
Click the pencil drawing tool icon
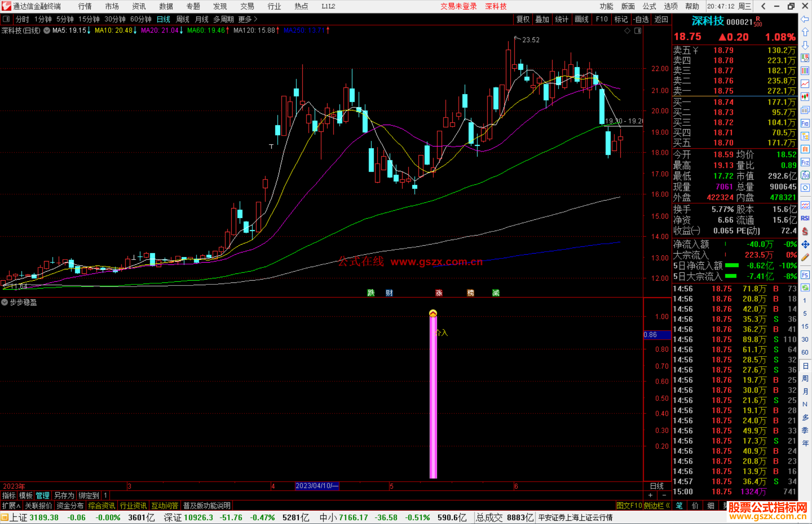[805, 257]
